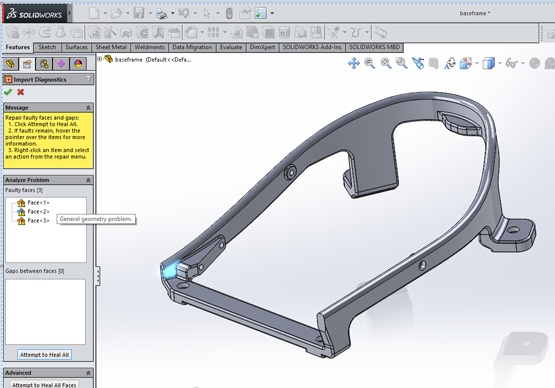This screenshot has height=388, width=555.
Task: Click the Edit Appearance sphere icon
Action: [x=534, y=64]
